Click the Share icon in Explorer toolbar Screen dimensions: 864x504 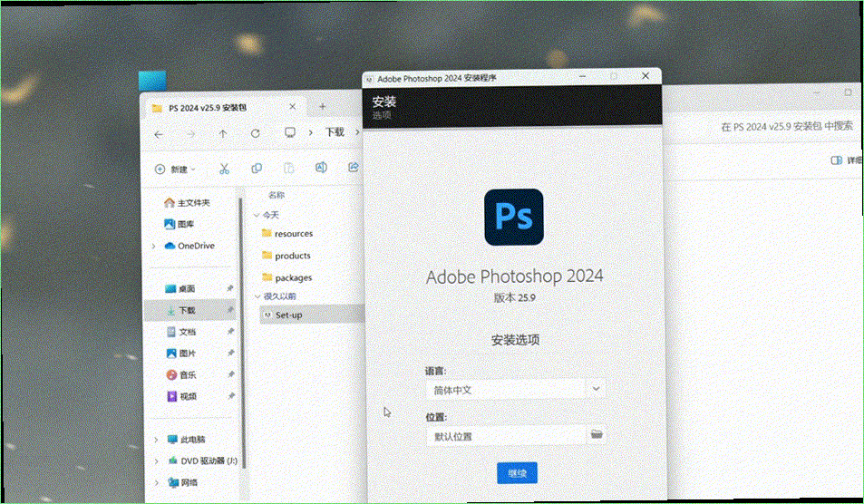click(x=354, y=167)
